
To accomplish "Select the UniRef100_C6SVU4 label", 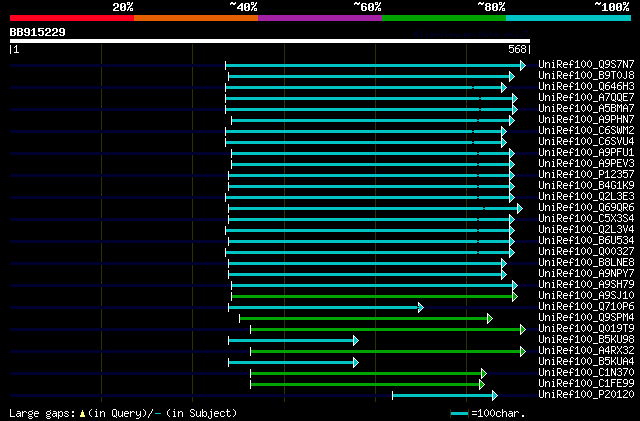I will pos(586,141).
